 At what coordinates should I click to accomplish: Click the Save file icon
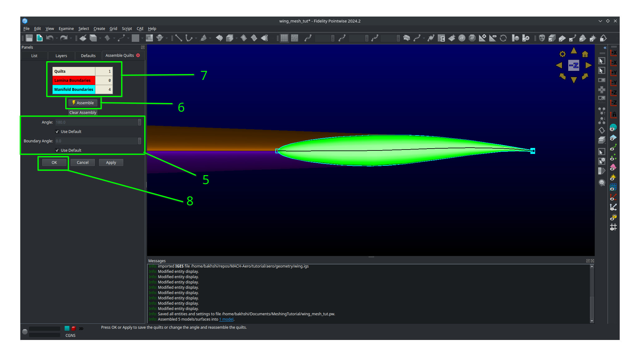(29, 38)
